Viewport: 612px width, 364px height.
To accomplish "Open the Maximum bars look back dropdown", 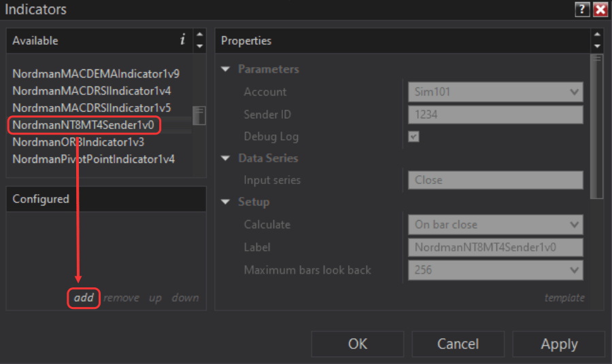I will [x=496, y=270].
